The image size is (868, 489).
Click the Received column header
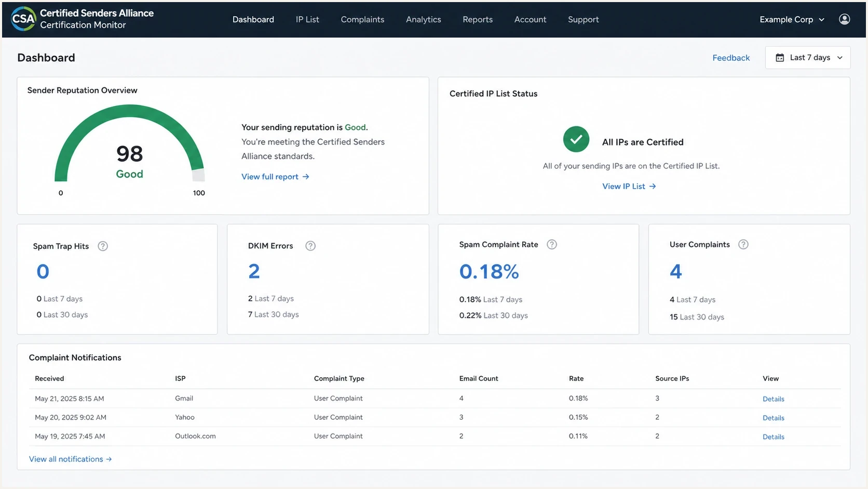click(x=49, y=378)
